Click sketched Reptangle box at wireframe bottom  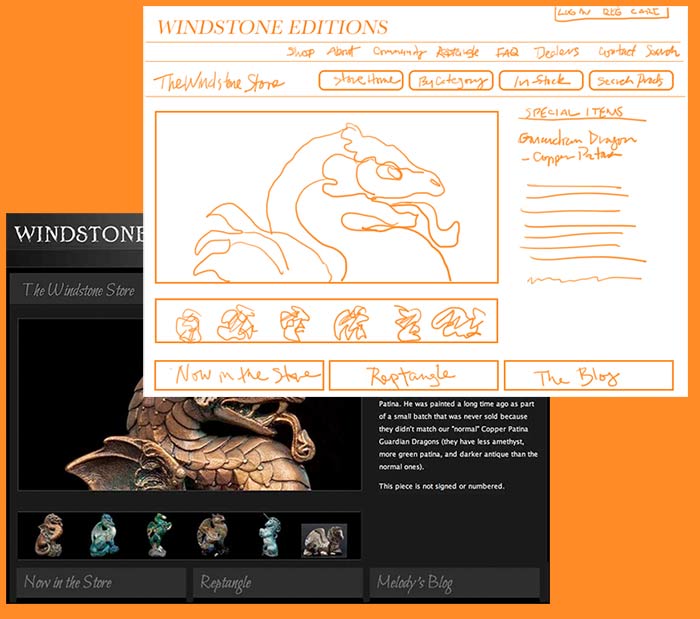pos(413,375)
